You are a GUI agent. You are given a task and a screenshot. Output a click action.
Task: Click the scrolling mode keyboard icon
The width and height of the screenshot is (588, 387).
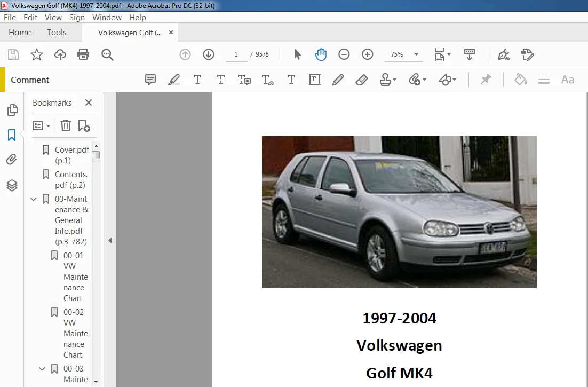click(x=469, y=55)
